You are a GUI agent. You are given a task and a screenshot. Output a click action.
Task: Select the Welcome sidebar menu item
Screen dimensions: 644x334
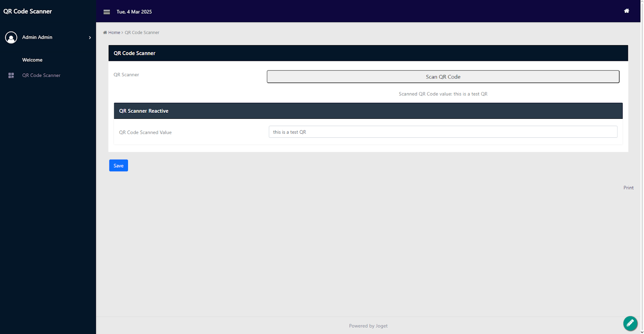(x=32, y=60)
